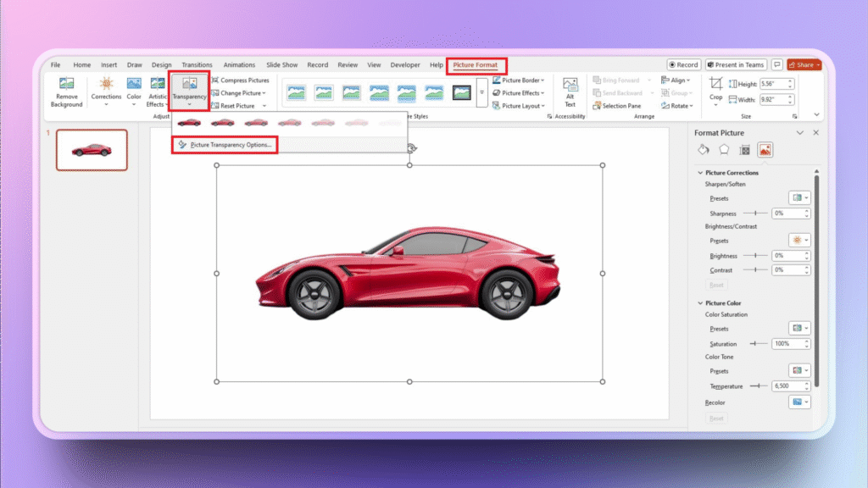Open Fill & Line tab in Format Picture
Image resolution: width=868 pixels, height=488 pixels.
(703, 150)
